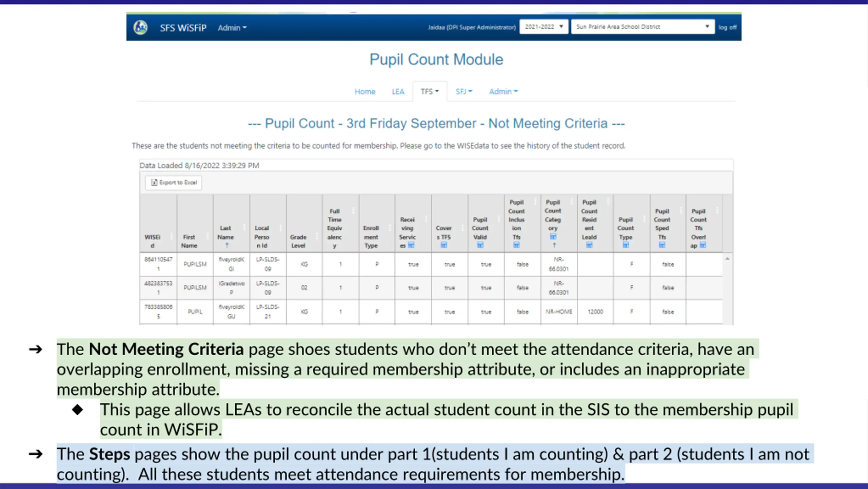Click the fiveyroldKGU last name cell
The image size is (868, 489).
coord(232,312)
